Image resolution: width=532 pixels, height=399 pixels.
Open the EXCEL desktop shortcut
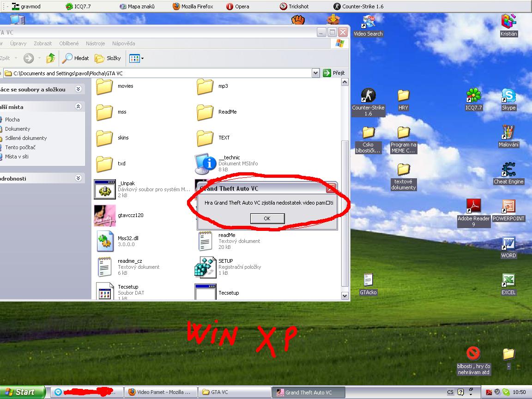tap(508, 284)
